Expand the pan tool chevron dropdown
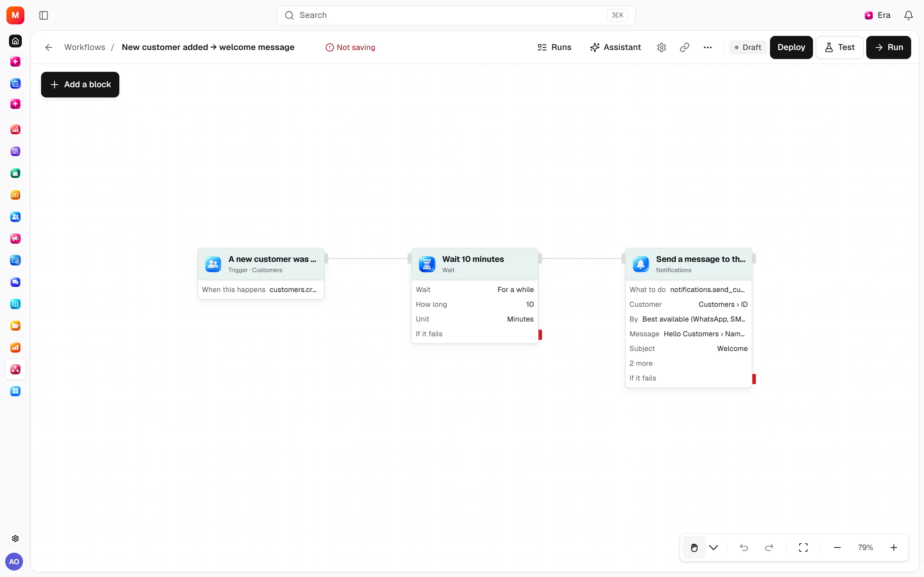Screen dimensions: 924x577 713,548
